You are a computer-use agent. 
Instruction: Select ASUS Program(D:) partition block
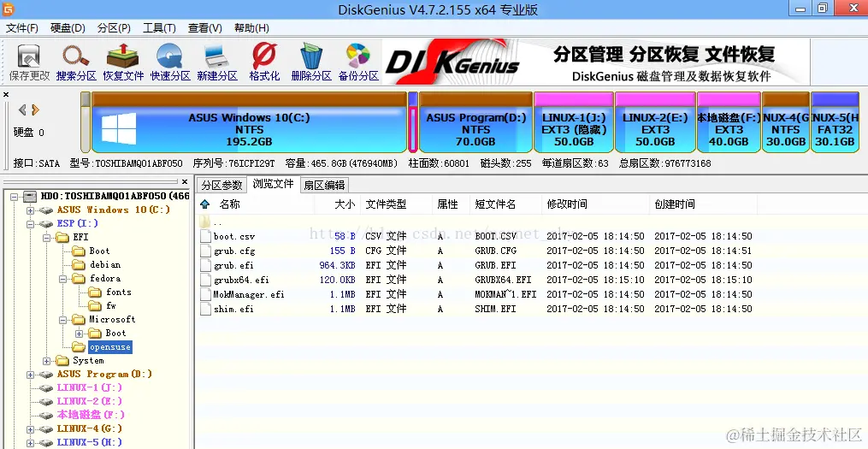(x=476, y=122)
